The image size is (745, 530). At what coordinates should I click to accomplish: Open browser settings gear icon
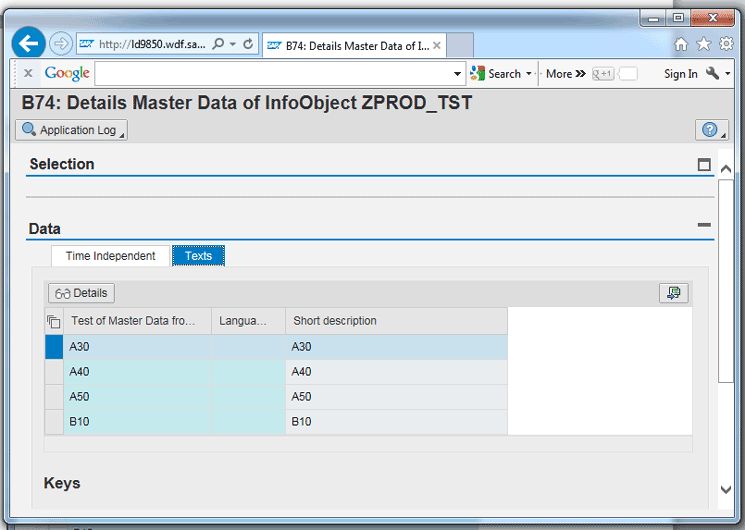tap(726, 45)
